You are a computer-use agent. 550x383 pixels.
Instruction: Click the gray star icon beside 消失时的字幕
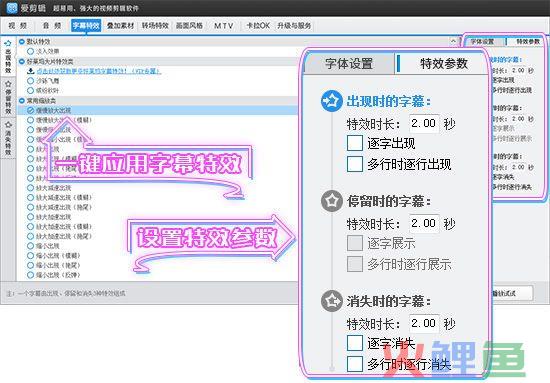(x=331, y=301)
